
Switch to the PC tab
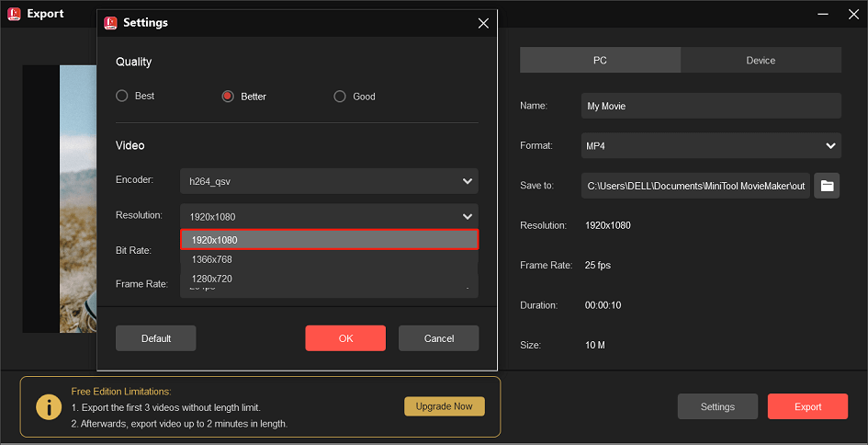click(600, 61)
